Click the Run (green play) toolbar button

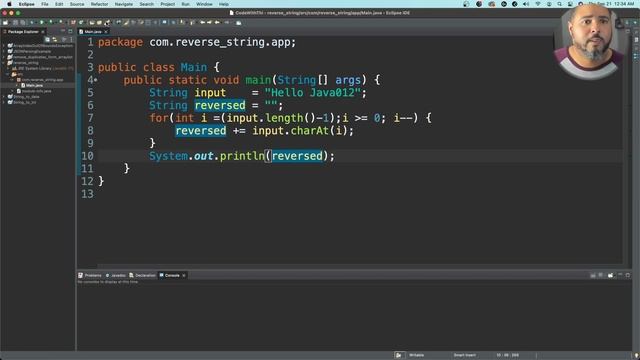pyautogui.click(x=41, y=22)
